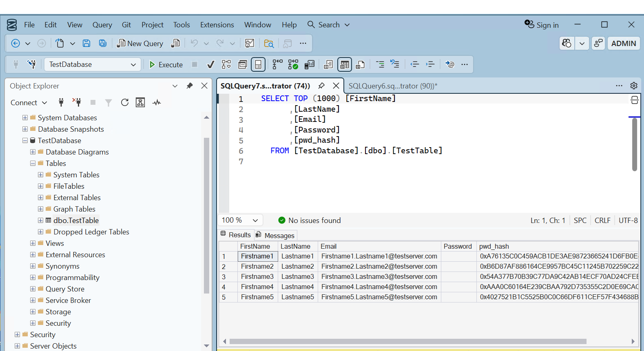
Task: Open Object Explorer window position dropdown
Action: tap(175, 86)
